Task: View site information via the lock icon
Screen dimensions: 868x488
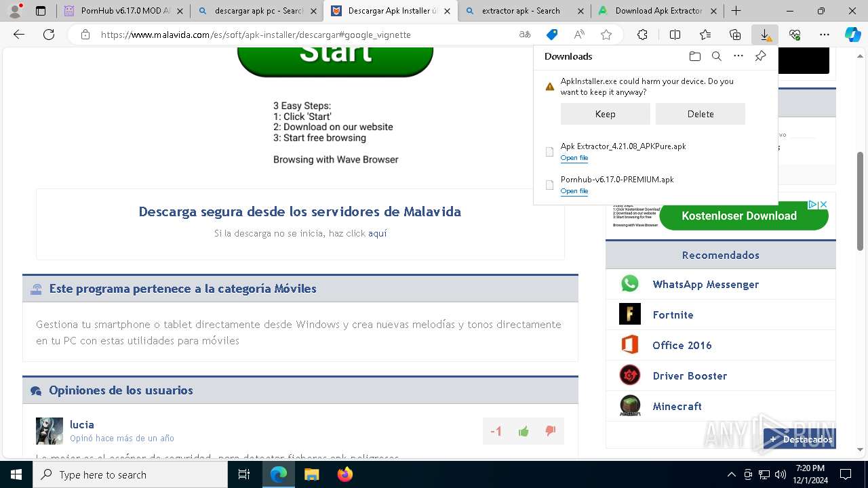Action: point(85,35)
